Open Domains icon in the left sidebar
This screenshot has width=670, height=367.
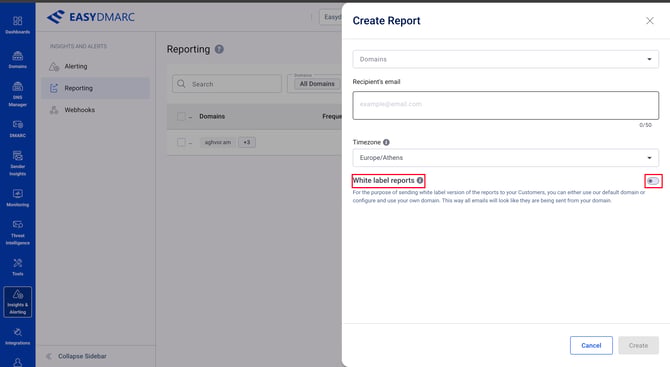[x=18, y=60]
